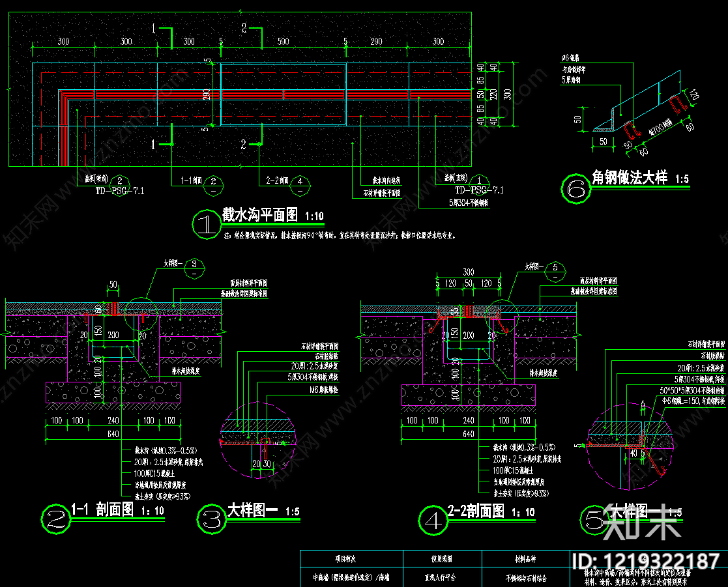Click the "中高端(需根据造价选定)/高端" table cell
The width and height of the screenshot is (728, 587).
pos(351,578)
